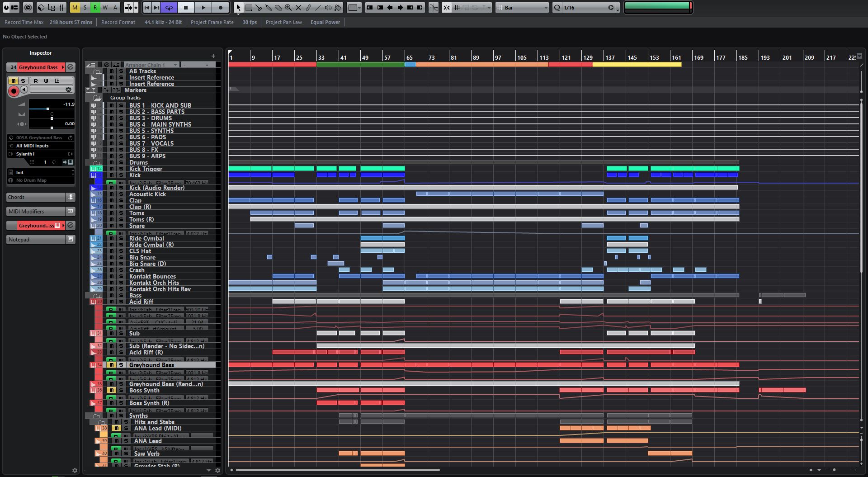Select the Scissors split tool

pos(259,8)
